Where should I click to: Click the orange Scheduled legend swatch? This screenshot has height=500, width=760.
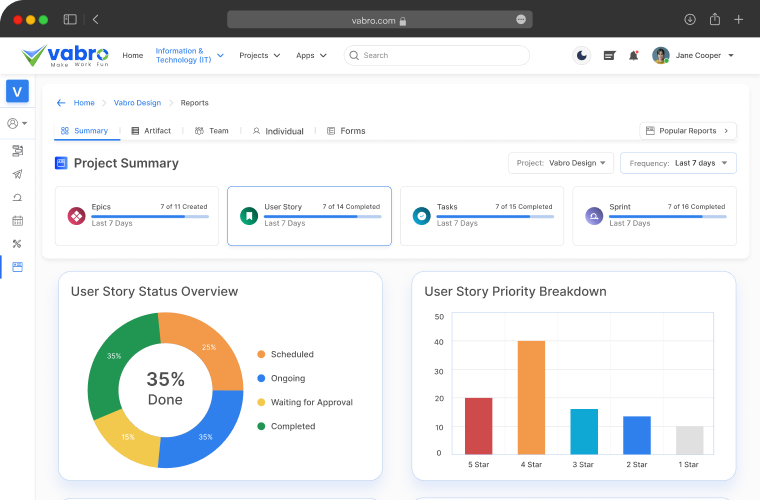[261, 354]
